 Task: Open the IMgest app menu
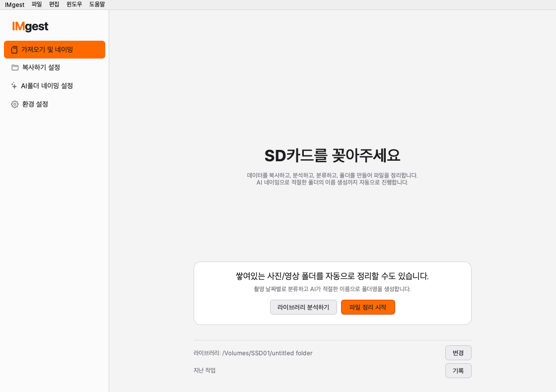(14, 4)
